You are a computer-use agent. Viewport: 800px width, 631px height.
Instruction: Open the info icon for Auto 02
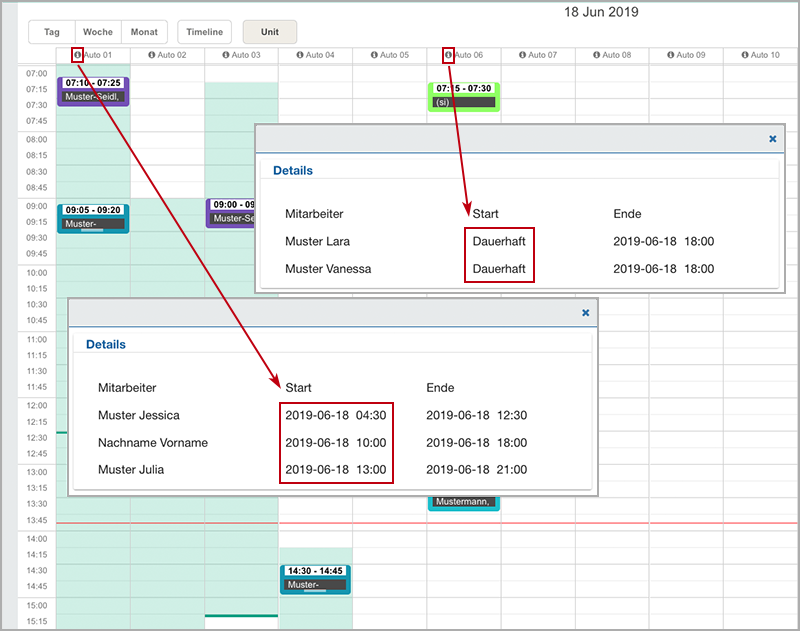[x=152, y=55]
